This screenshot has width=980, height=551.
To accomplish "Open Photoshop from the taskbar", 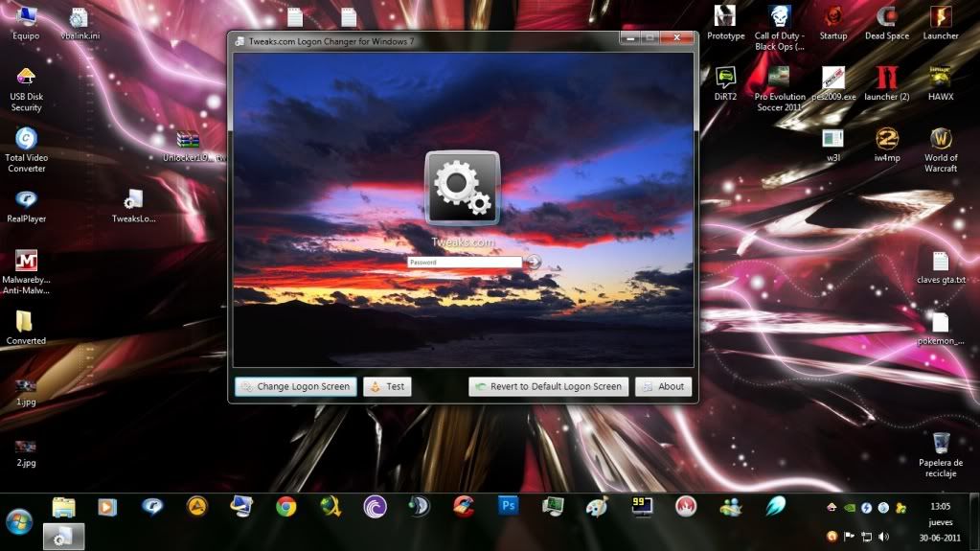I will pos(508,506).
